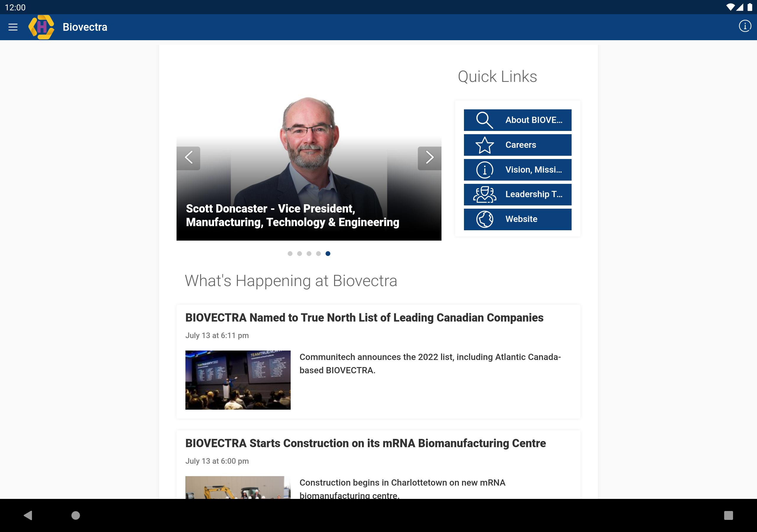Click the 'July 13 at 6:00 pm' timestamp
Image resolution: width=757 pixels, height=532 pixels.
click(x=217, y=461)
